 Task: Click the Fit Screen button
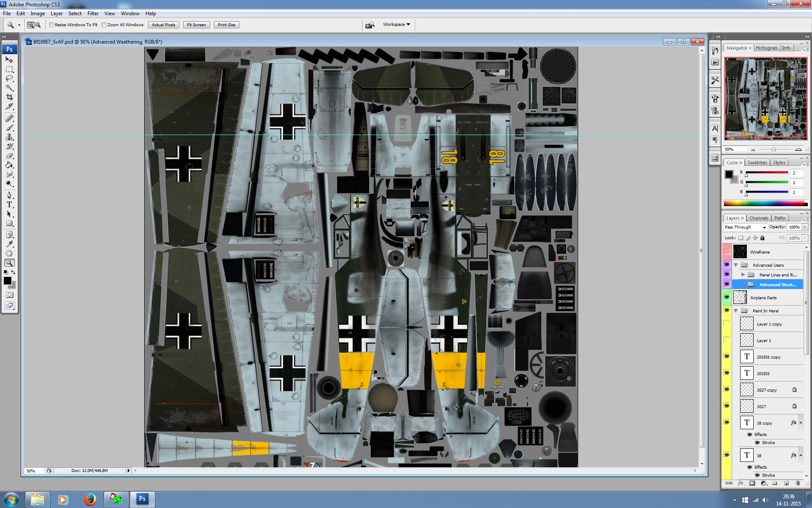(196, 25)
